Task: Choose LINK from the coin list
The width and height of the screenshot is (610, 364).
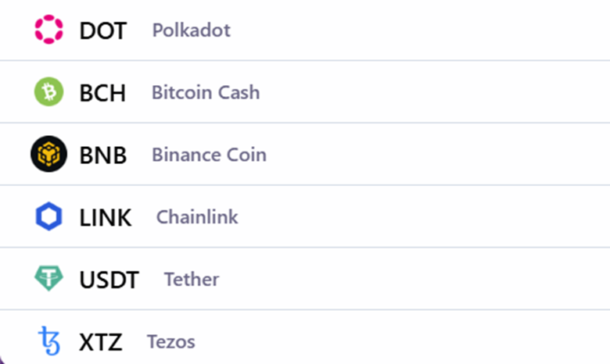Action: pos(106,217)
